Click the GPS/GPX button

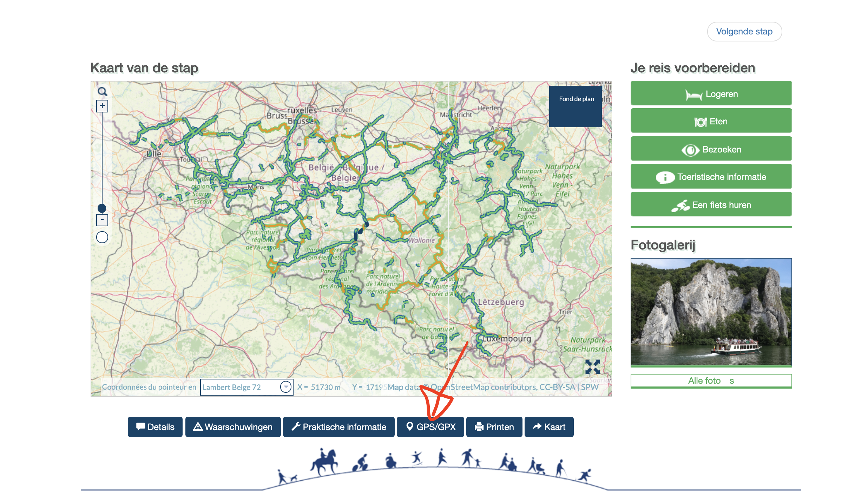tap(430, 427)
